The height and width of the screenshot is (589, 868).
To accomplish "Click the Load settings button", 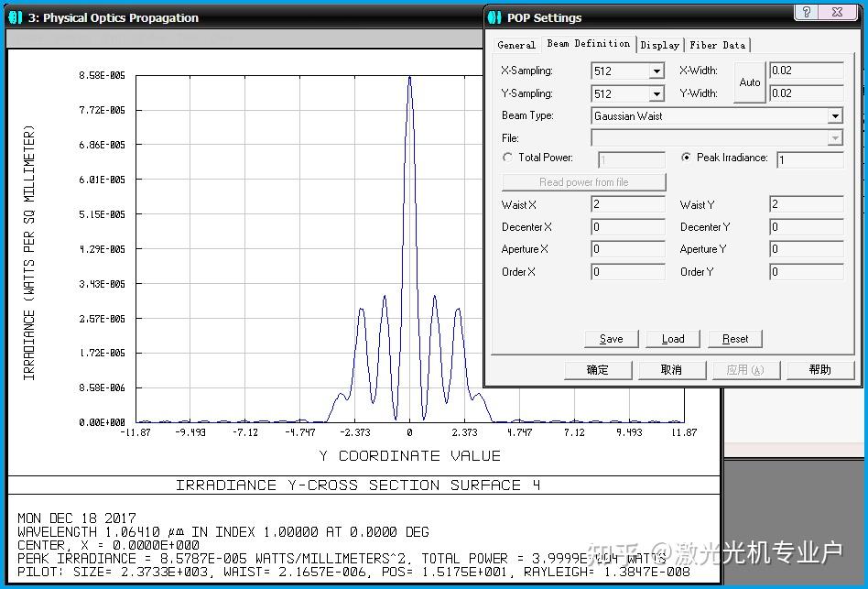I will point(673,339).
